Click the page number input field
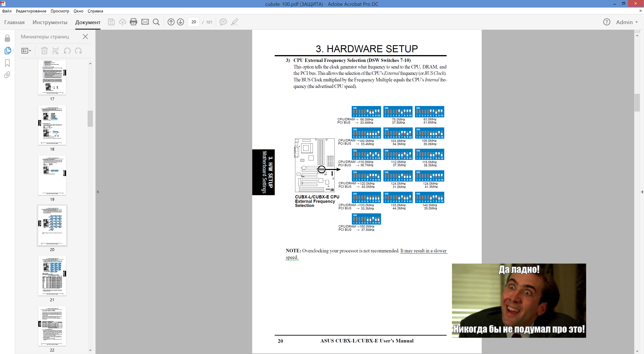Viewport: 644px width, 354px height. (194, 22)
